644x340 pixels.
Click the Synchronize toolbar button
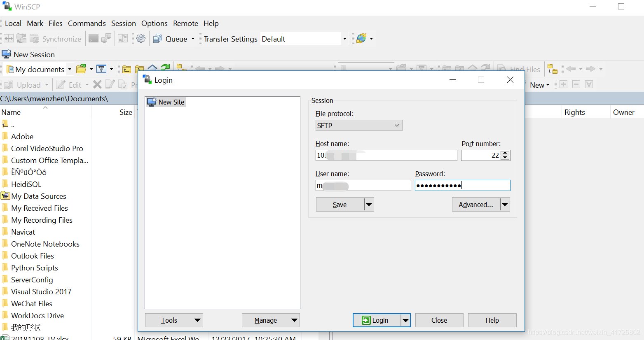[x=55, y=39]
